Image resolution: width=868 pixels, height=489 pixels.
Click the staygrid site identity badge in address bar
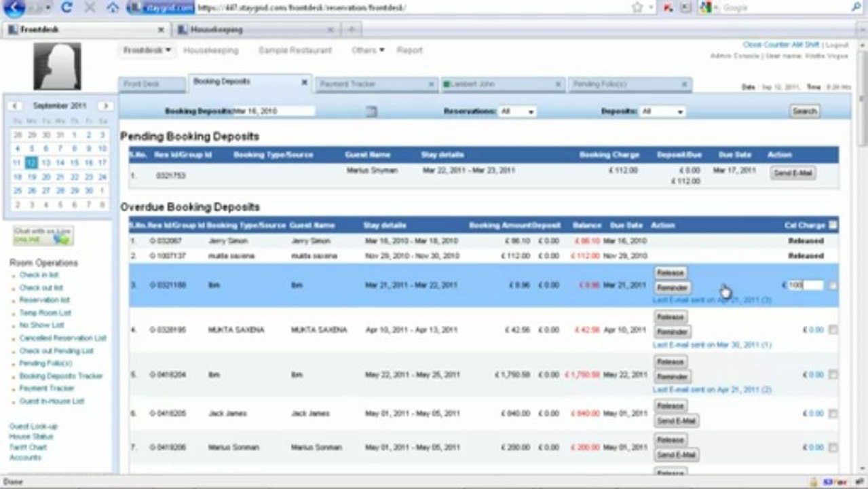pyautogui.click(x=160, y=8)
